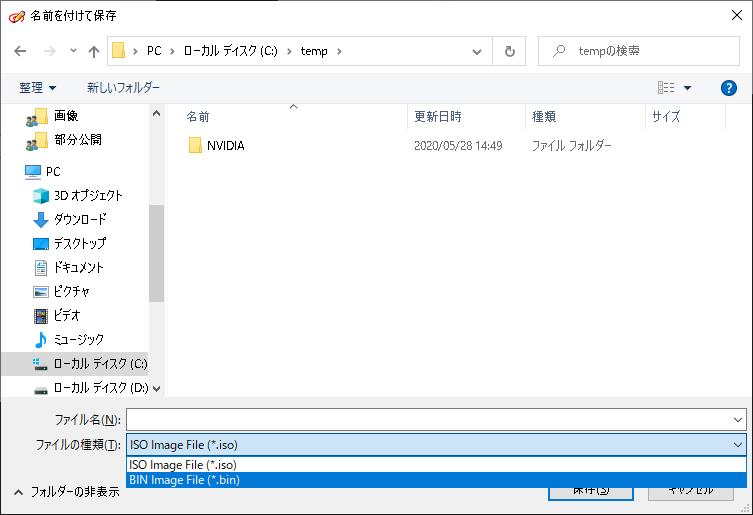Select PC in the address breadcrumb
This screenshot has width=753, height=515.
pos(154,51)
